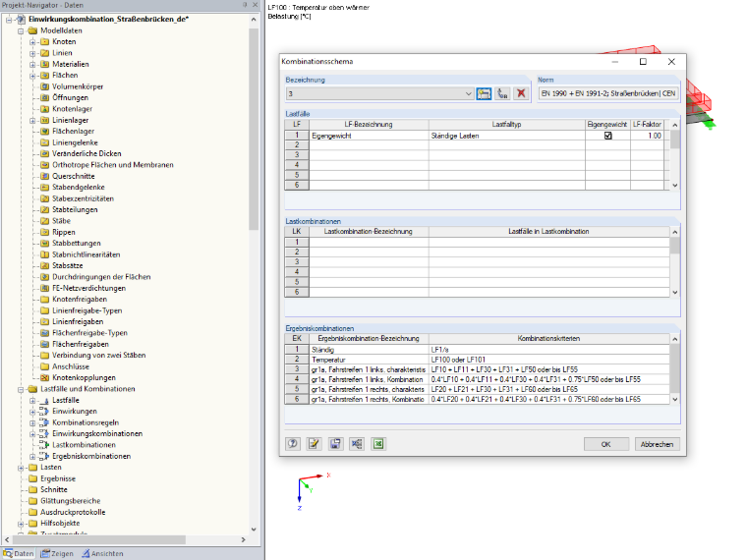Viewport: 747px width, 560px height.
Task: Switch to the Ansichten tab
Action: coord(102,553)
